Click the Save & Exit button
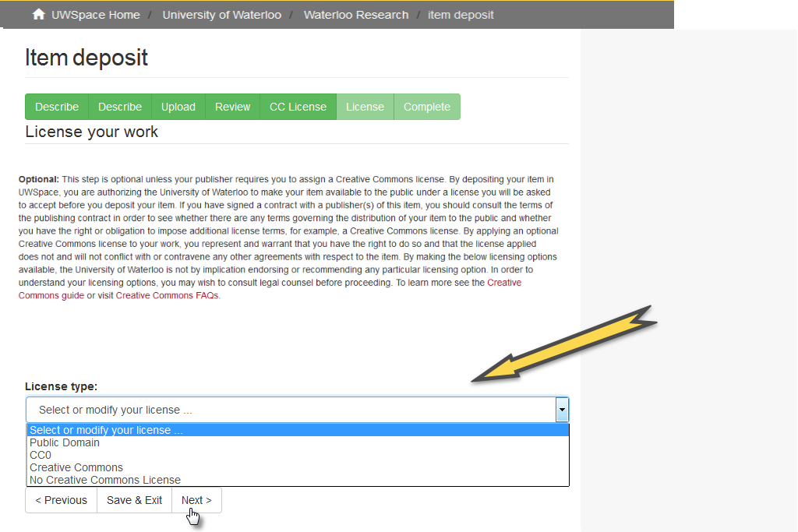 [x=134, y=499]
